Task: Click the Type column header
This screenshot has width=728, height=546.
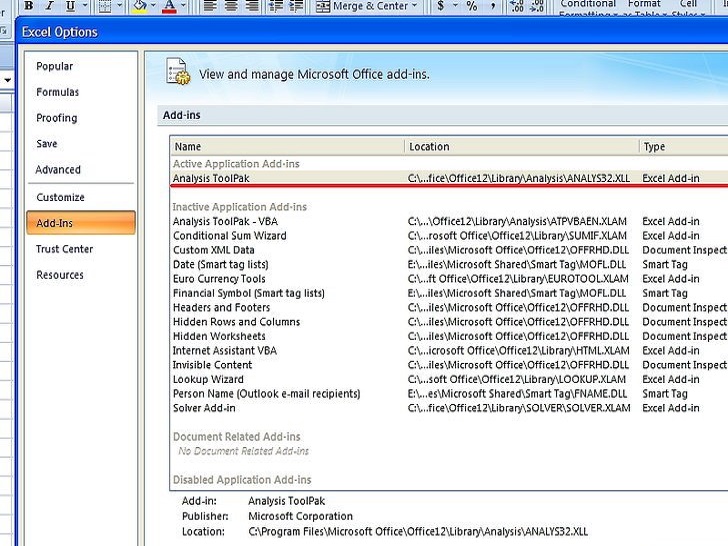Action: tap(683, 146)
